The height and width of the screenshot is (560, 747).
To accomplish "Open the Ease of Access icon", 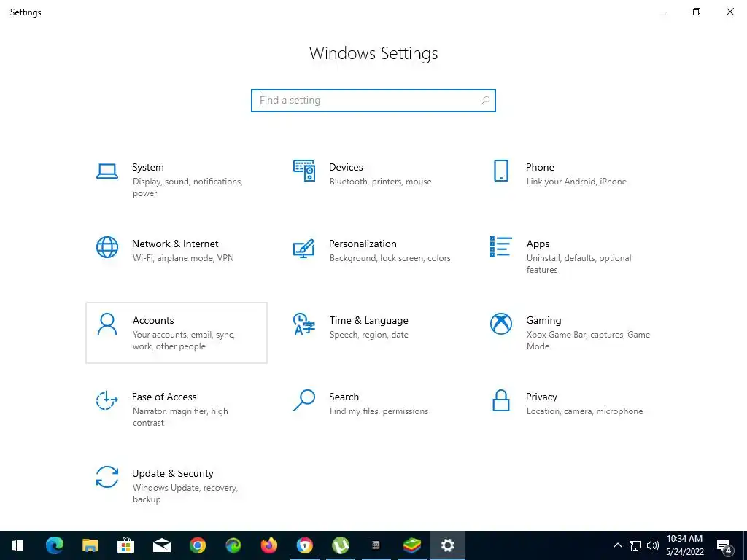I will (107, 400).
